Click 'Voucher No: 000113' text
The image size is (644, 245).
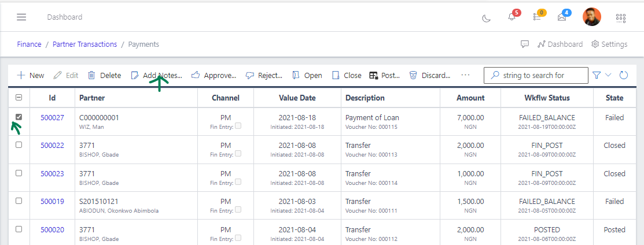click(371, 155)
